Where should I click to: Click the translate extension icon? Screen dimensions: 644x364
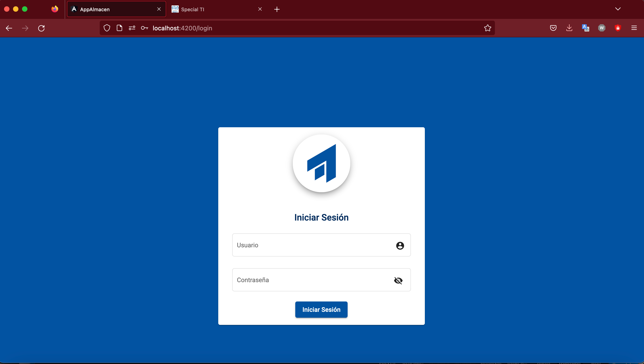[585, 28]
